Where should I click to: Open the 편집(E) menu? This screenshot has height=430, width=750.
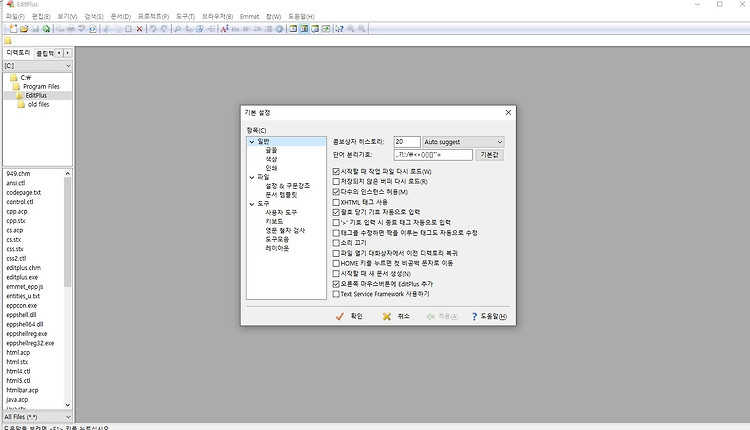point(41,16)
